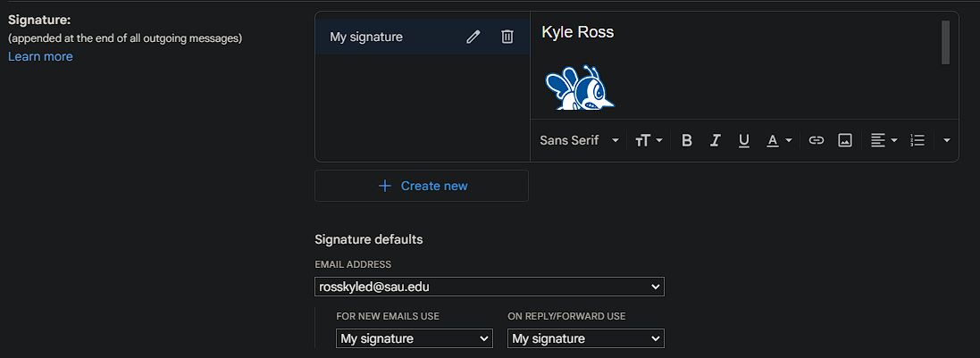
Task: Delete My signature using trash icon
Action: (507, 37)
